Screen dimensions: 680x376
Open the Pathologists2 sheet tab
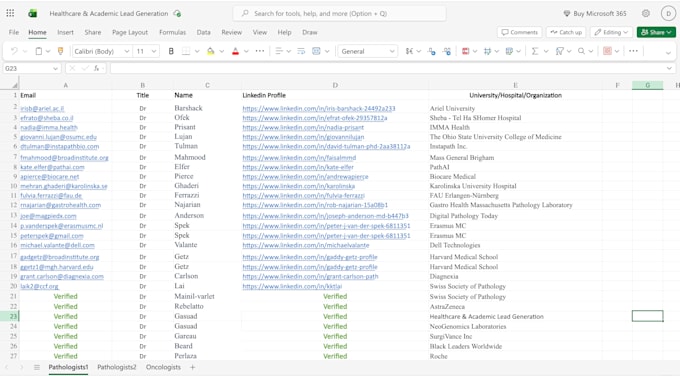click(x=117, y=367)
